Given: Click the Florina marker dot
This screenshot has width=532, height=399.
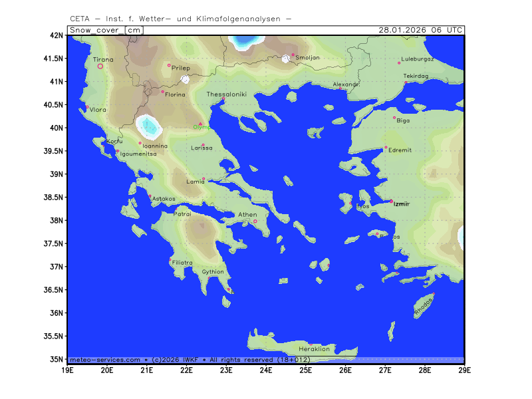Looking at the screenshot, I should coord(163,92).
